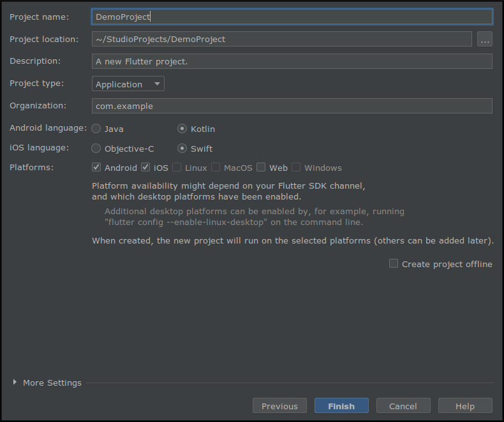
Task: Go back with the Previous button
Action: point(279,406)
